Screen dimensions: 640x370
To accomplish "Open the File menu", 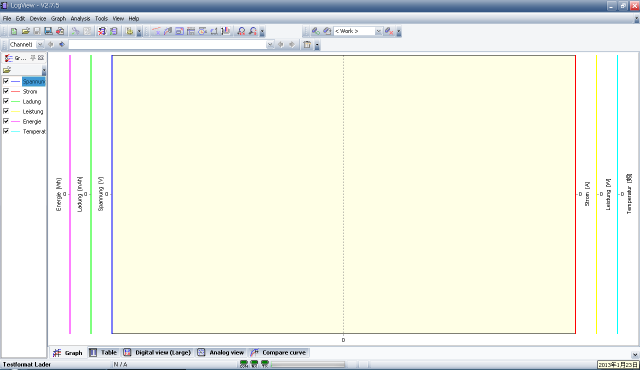I will 7,18.
